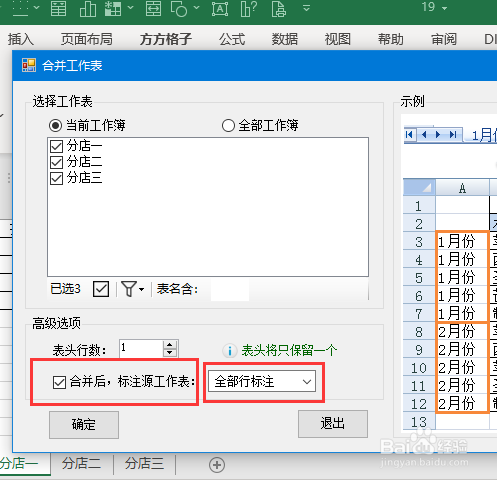This screenshot has width=497, height=480.
Task: Increase 表头行数 with the up arrow
Action: 170,345
